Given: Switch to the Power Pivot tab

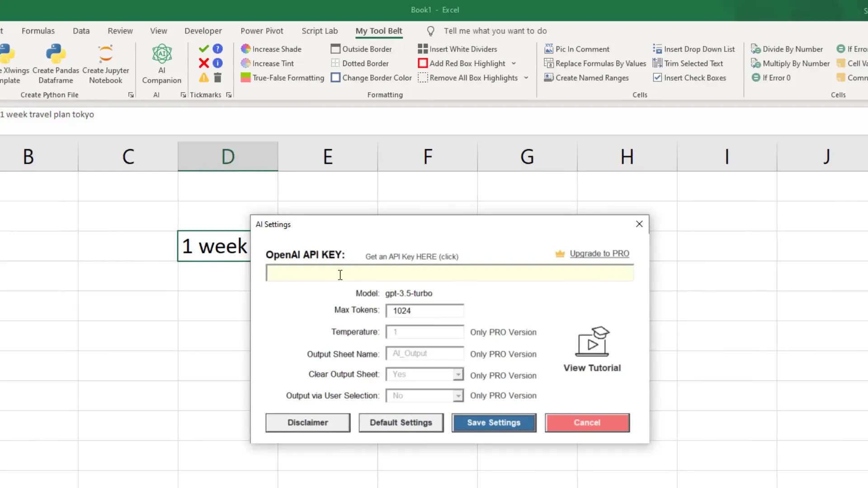Looking at the screenshot, I should coord(262,31).
